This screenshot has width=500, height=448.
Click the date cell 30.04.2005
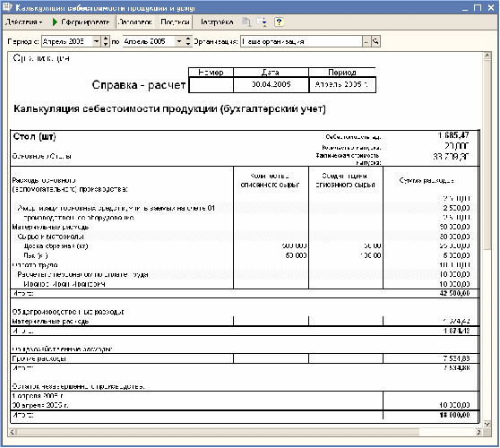point(271,84)
